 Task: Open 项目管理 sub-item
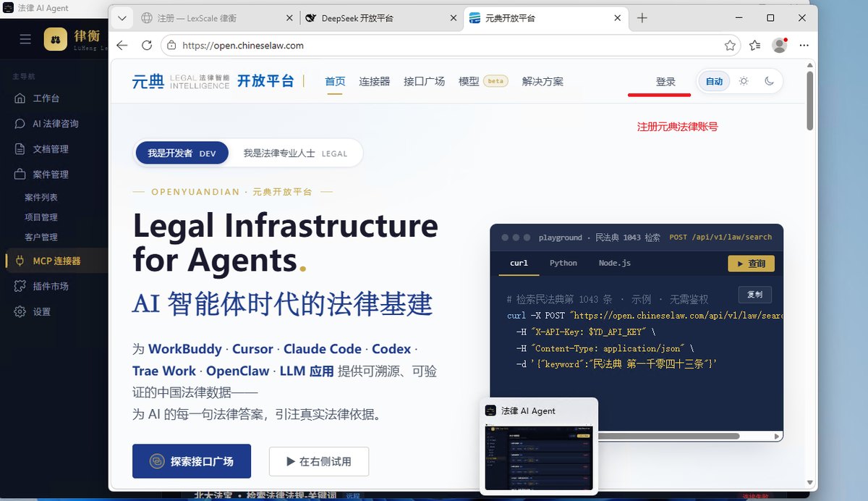tap(41, 217)
